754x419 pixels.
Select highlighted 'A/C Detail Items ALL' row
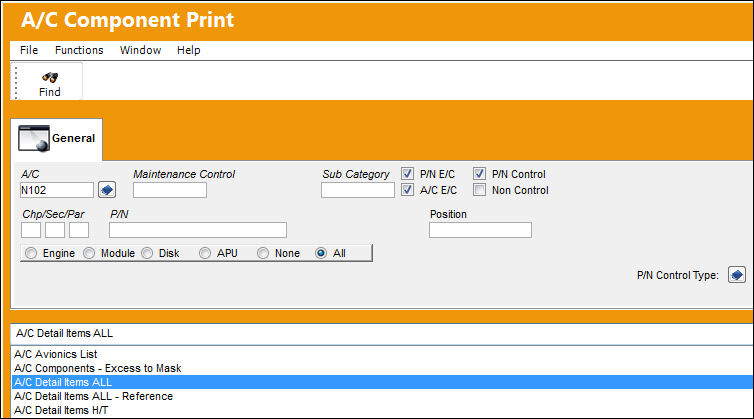click(382, 382)
